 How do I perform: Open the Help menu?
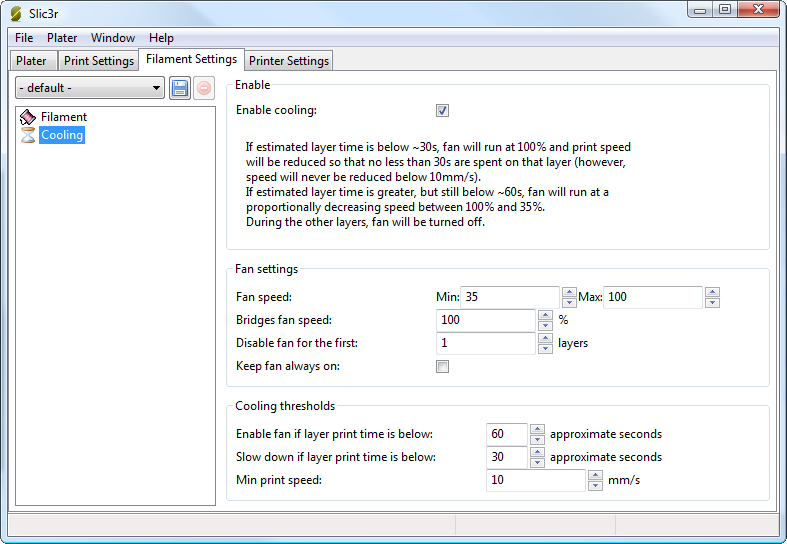click(x=161, y=38)
